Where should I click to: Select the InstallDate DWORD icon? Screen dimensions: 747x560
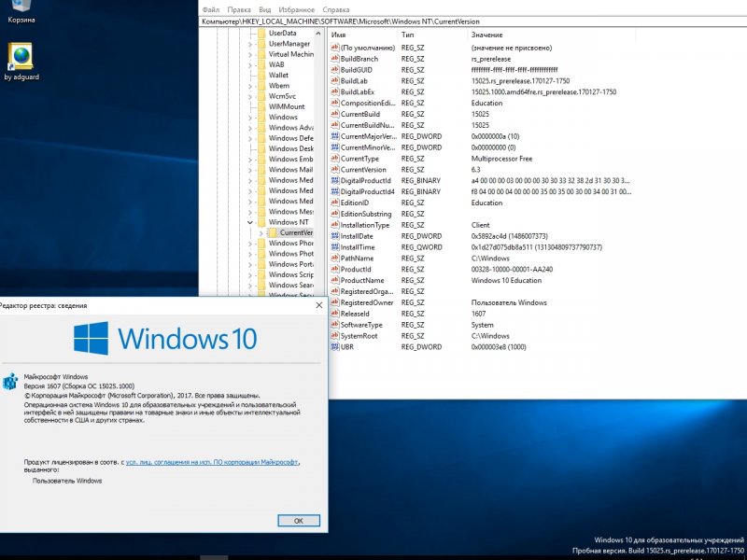pyautogui.click(x=334, y=236)
